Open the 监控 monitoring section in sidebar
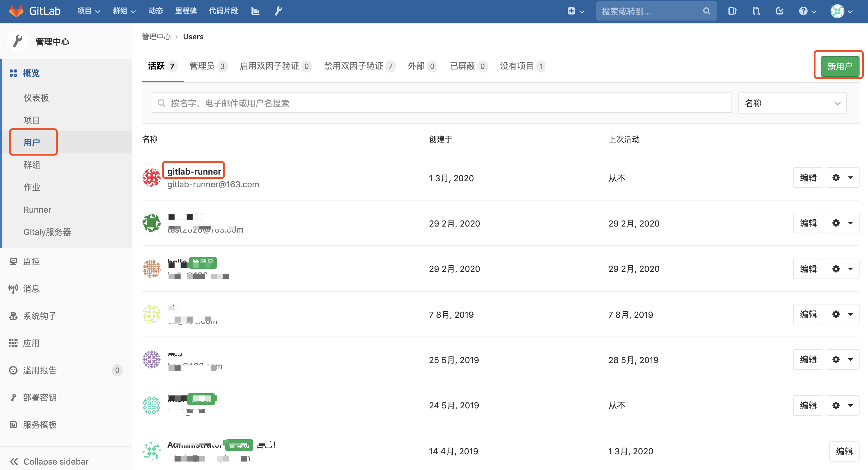868x470 pixels. click(x=31, y=262)
